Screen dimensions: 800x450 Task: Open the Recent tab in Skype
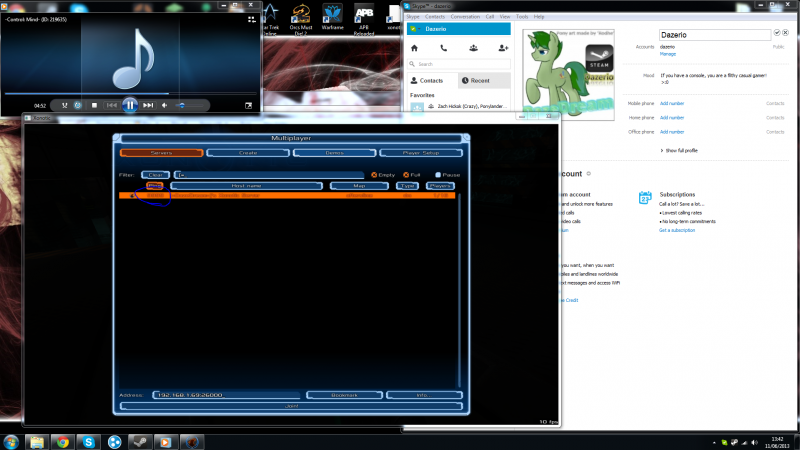click(480, 80)
